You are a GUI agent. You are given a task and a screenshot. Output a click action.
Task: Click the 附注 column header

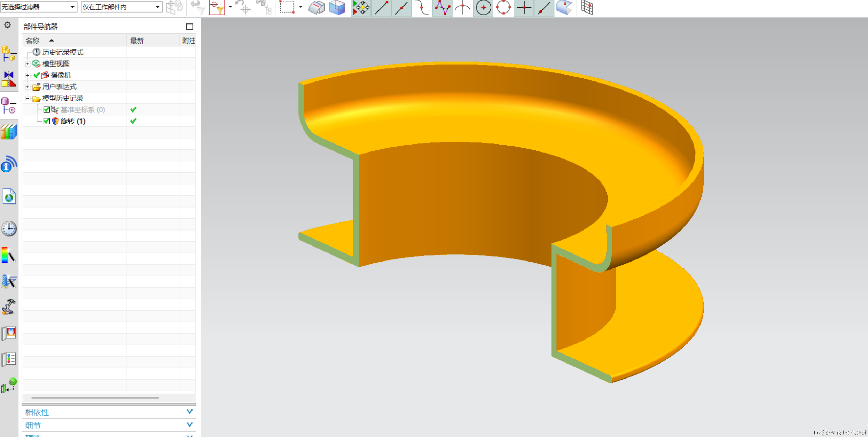point(188,40)
